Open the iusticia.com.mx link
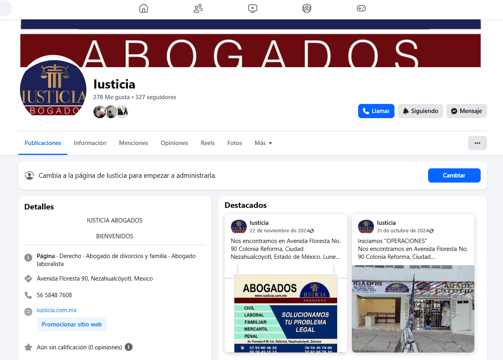The height and width of the screenshot is (360, 503). (57, 310)
